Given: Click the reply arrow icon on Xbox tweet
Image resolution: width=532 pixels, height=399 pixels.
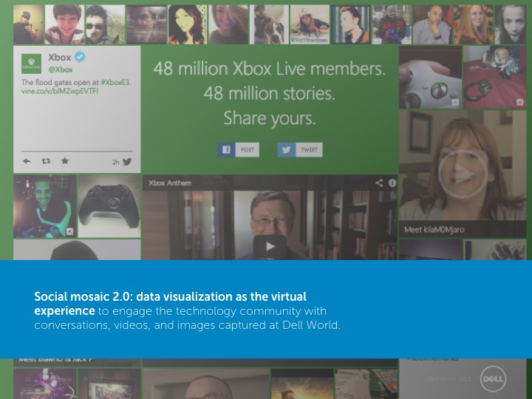Looking at the screenshot, I should pos(27,161).
